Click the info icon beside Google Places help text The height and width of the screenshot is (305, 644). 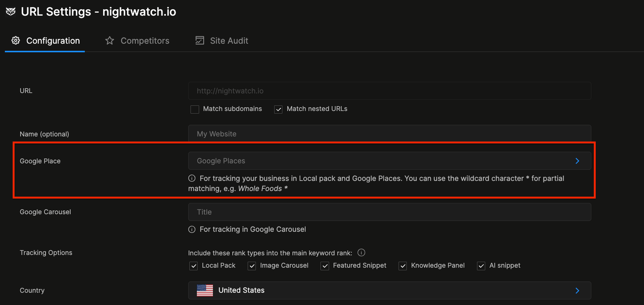[192, 178]
